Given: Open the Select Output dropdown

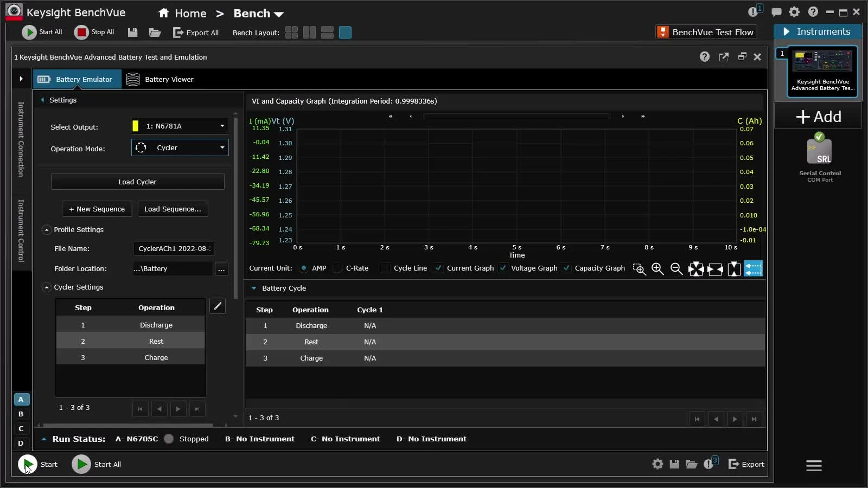Looking at the screenshot, I should pyautogui.click(x=180, y=126).
